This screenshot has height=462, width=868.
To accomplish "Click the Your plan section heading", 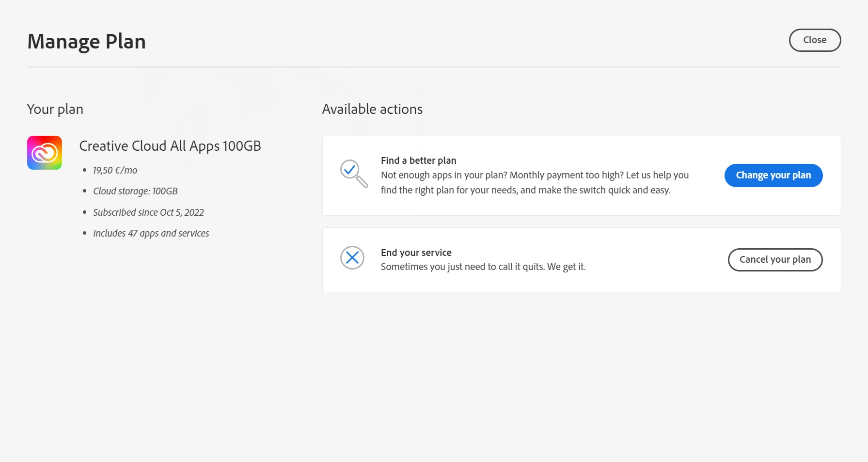I will tap(55, 110).
